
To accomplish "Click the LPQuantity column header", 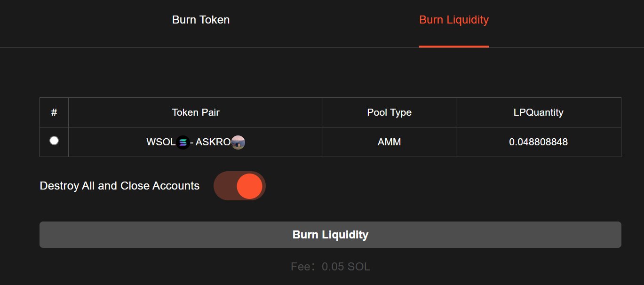I will [x=538, y=112].
